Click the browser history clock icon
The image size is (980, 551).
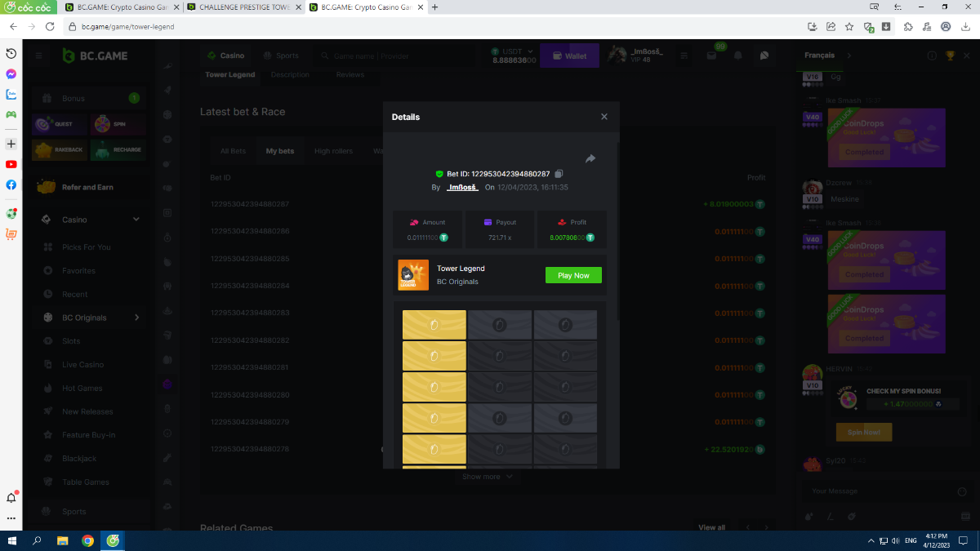(x=11, y=53)
